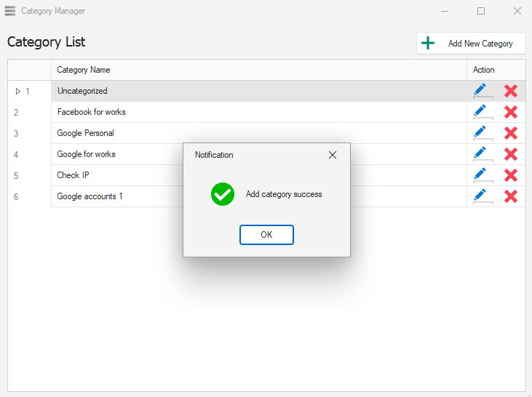Edit the Google Personal category
Screen dimensions: 532x397
[x=480, y=133]
